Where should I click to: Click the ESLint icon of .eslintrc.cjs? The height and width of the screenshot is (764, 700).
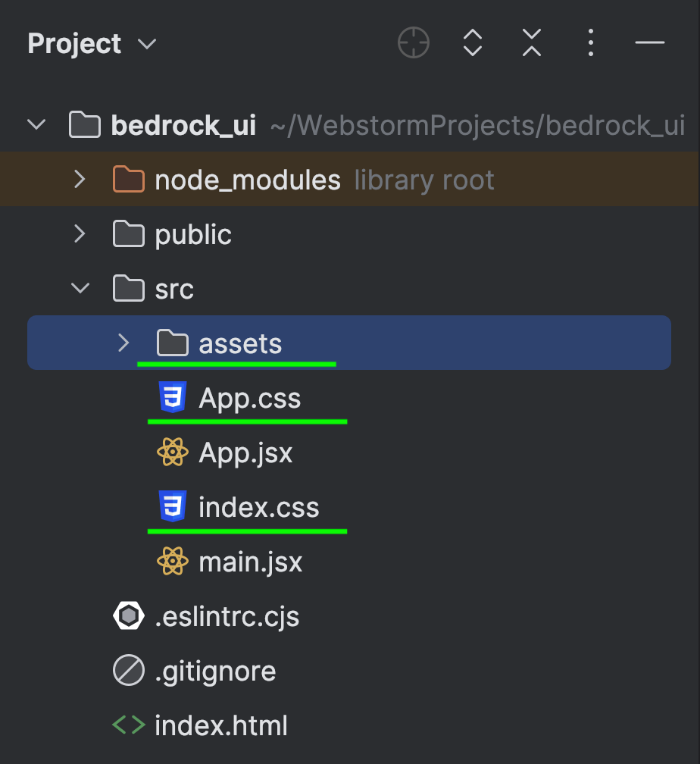(x=128, y=616)
